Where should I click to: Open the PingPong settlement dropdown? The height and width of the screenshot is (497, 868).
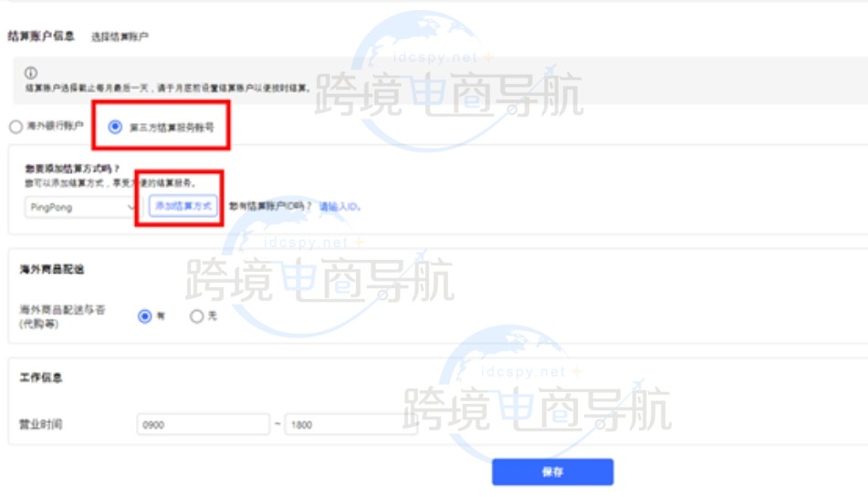coord(83,207)
